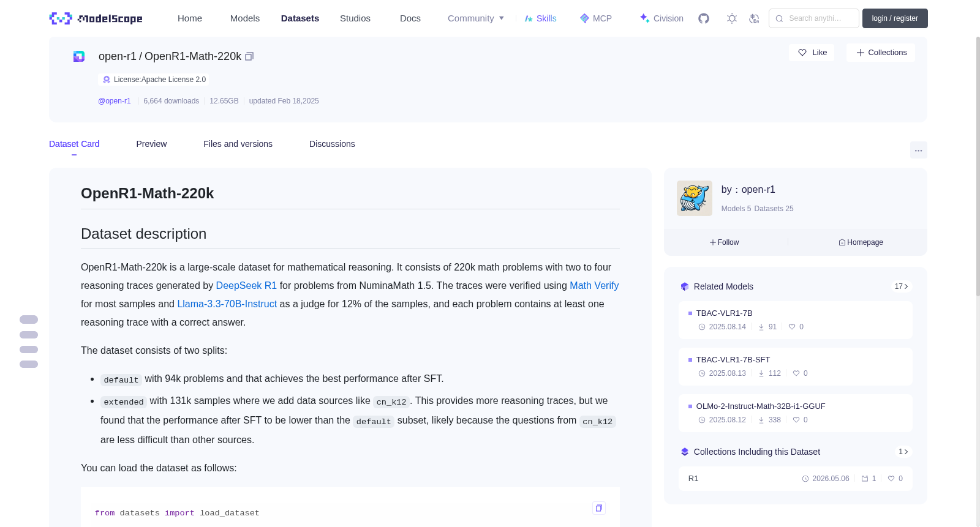Click the license badge icon
Screen dimensions: 980x527
click(x=107, y=80)
